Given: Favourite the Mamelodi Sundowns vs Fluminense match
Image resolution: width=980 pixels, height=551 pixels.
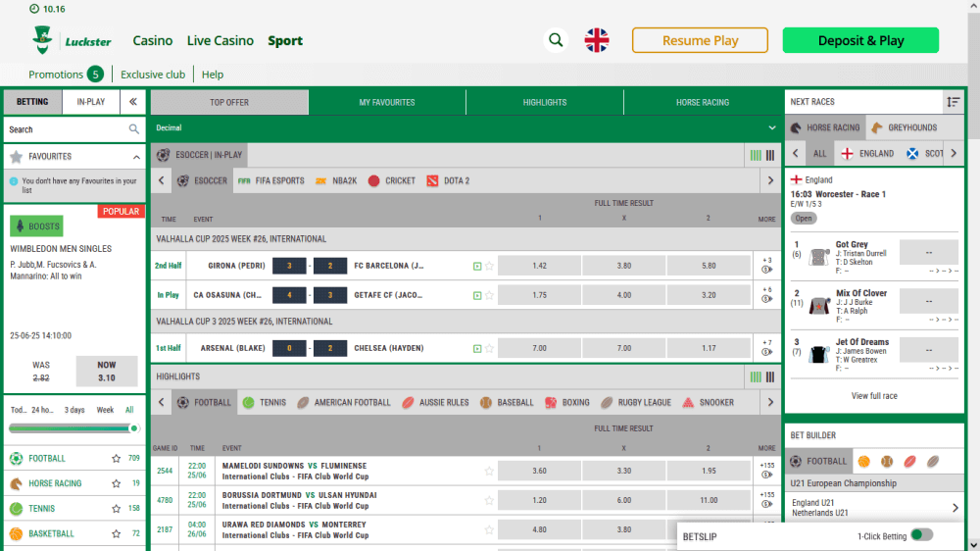Looking at the screenshot, I should tap(489, 472).
